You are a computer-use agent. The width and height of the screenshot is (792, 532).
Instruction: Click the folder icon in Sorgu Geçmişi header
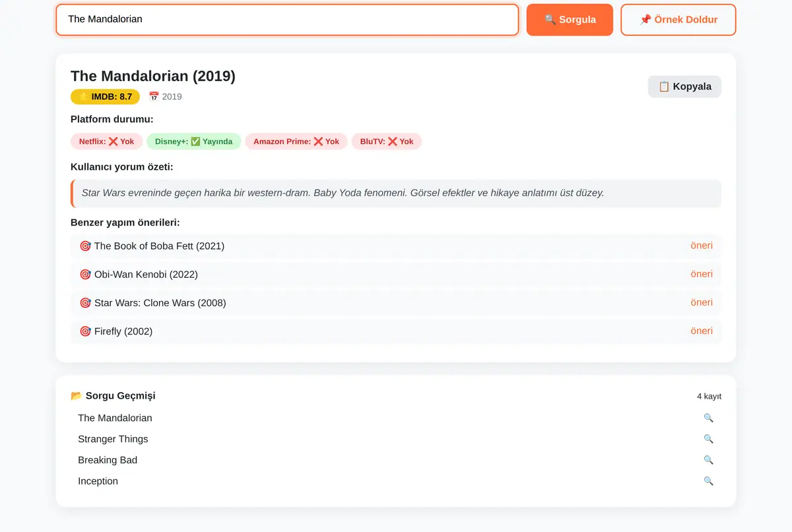[77, 396]
